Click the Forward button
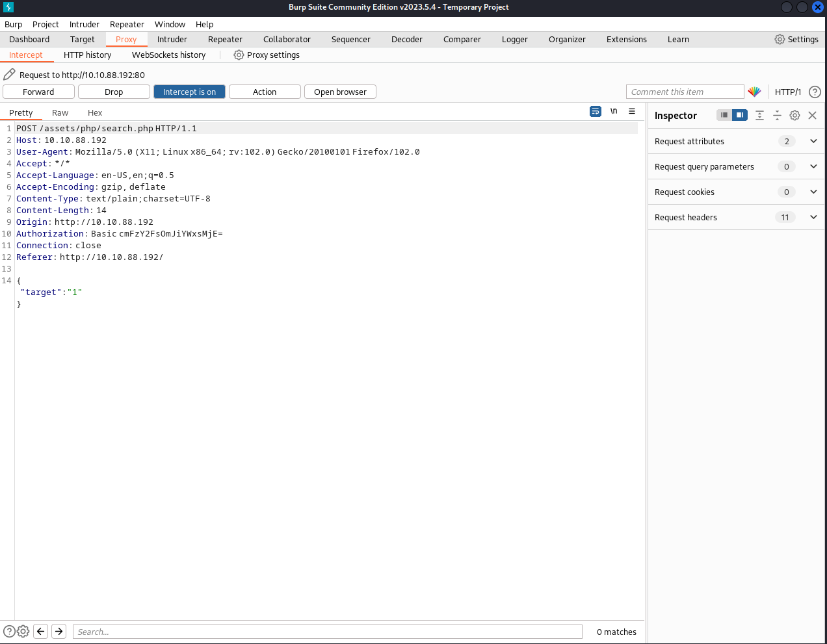 (x=38, y=92)
